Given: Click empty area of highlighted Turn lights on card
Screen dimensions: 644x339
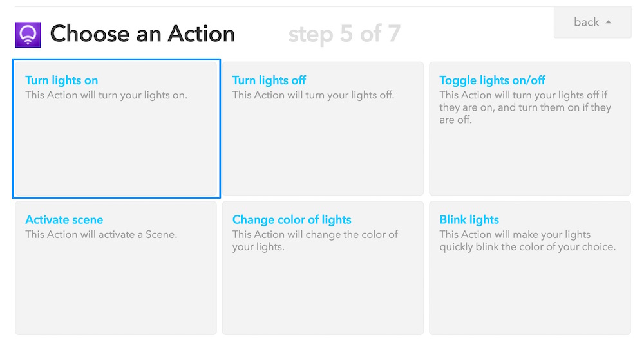Looking at the screenshot, I should (116, 154).
